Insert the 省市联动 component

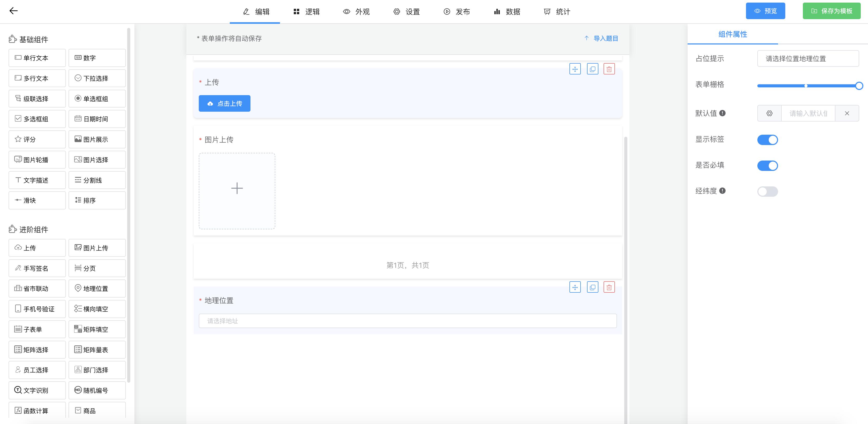(37, 289)
